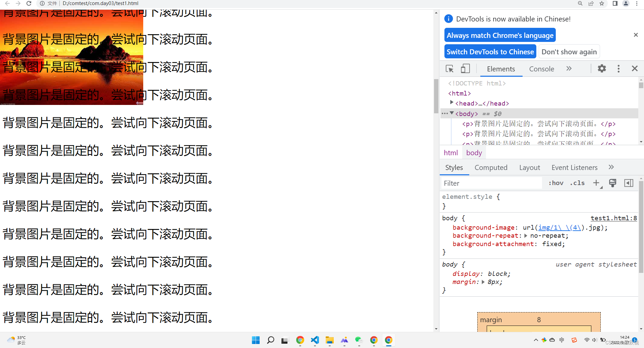Screen dimensions: 644x348
Task: Launch Visual Studio Code from taskbar
Action: coord(315,340)
